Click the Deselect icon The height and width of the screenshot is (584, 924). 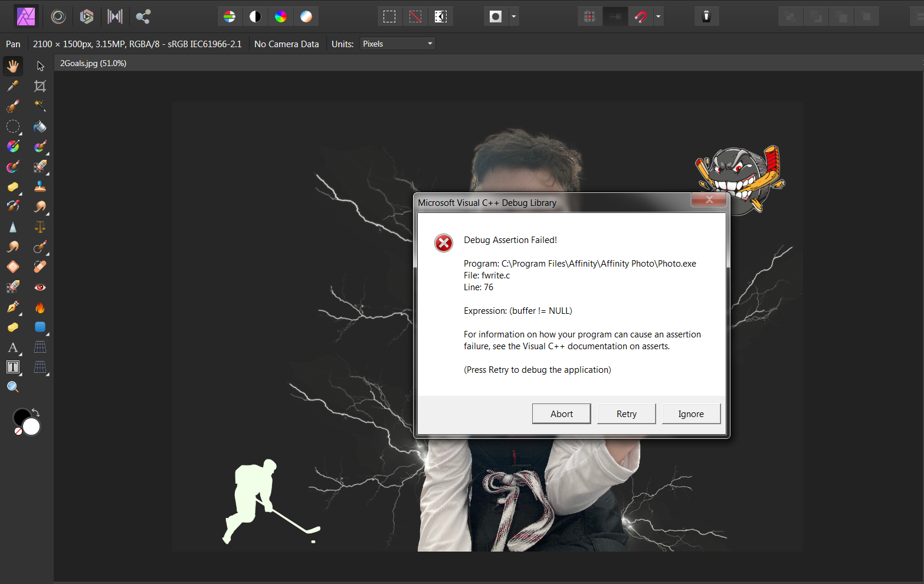pos(415,17)
